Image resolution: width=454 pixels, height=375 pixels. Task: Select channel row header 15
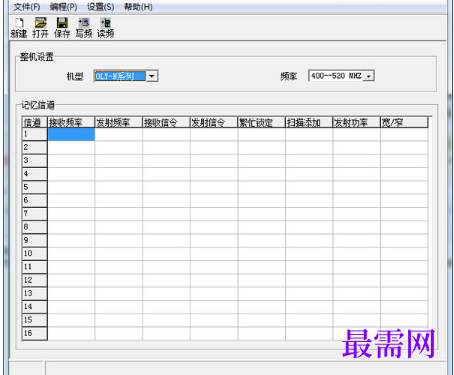(35, 320)
